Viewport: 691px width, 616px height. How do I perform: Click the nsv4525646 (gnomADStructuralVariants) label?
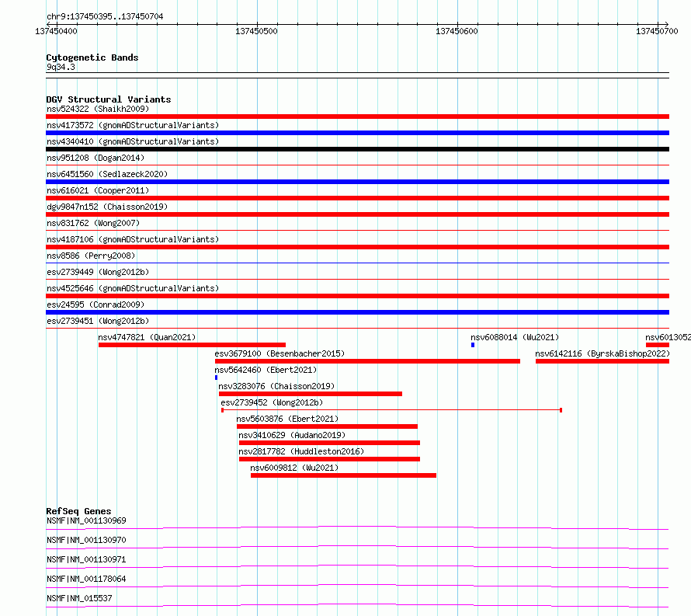[x=133, y=288]
